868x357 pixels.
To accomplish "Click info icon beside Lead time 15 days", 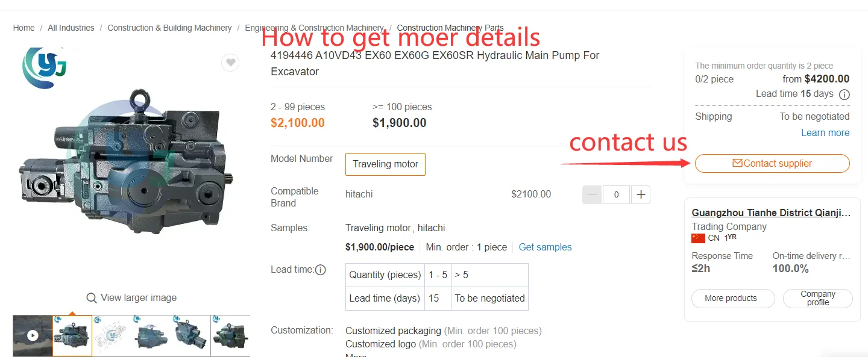I will tap(844, 95).
